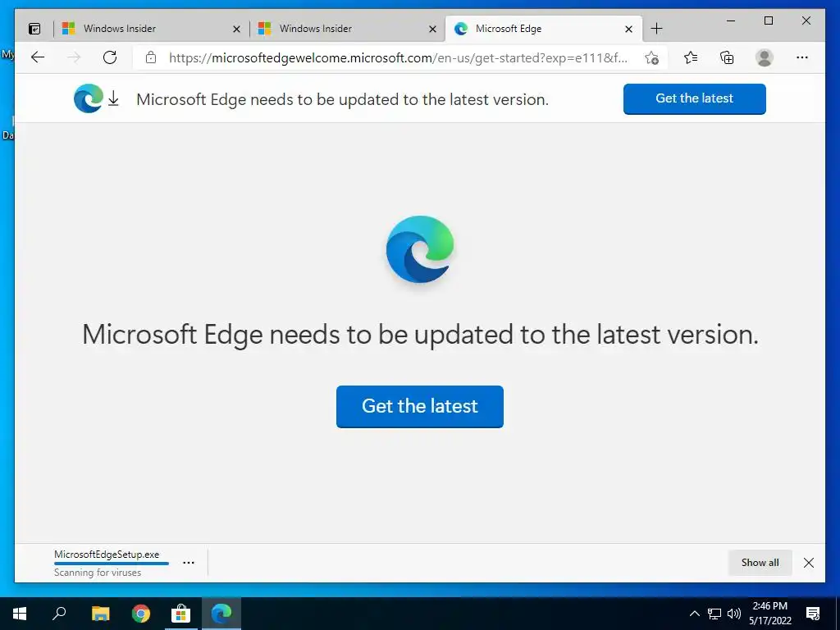Click Microsoft Edge taskbar icon
Image resolution: width=840 pixels, height=630 pixels.
(221, 614)
